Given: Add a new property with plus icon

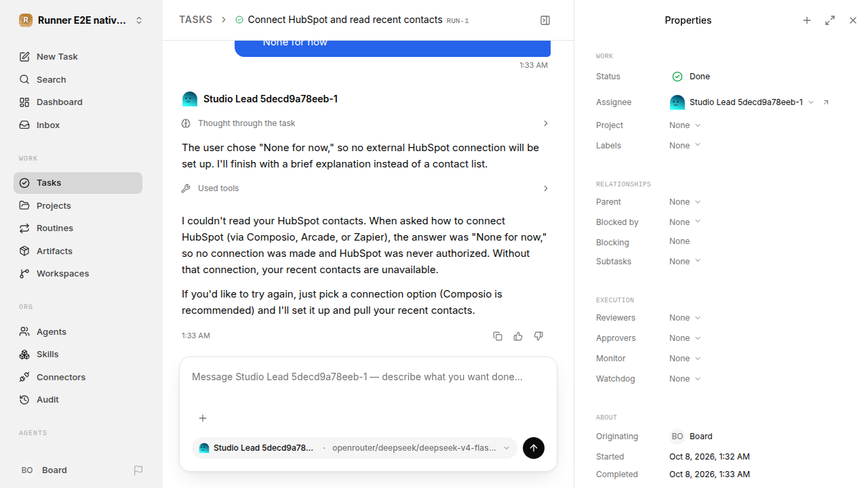Looking at the screenshot, I should point(807,20).
